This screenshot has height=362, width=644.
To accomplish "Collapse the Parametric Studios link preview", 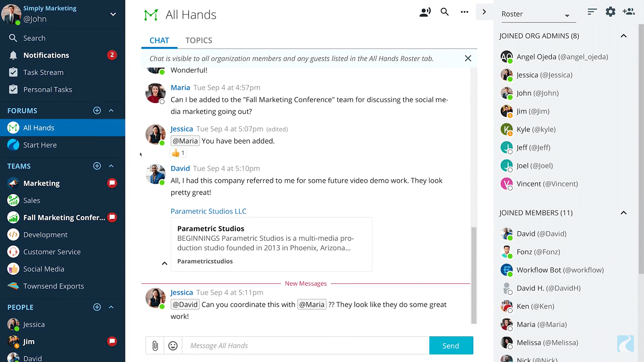I will tap(164, 263).
